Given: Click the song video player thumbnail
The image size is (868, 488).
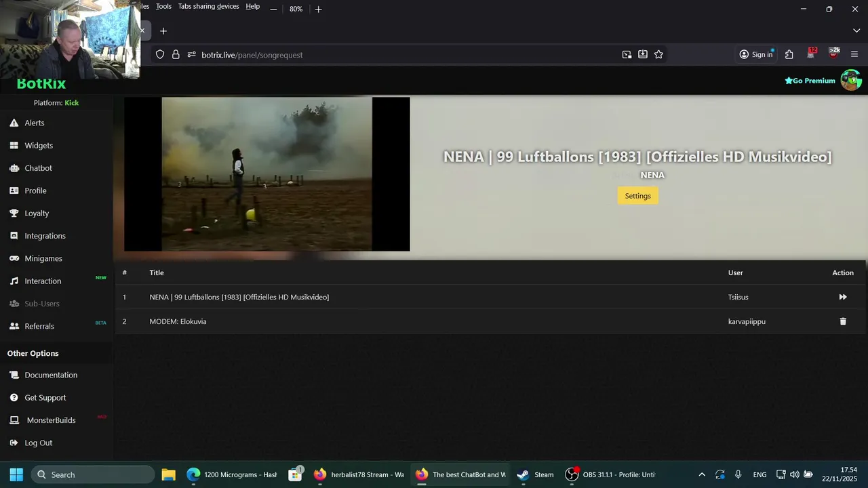Looking at the screenshot, I should pyautogui.click(x=267, y=174).
